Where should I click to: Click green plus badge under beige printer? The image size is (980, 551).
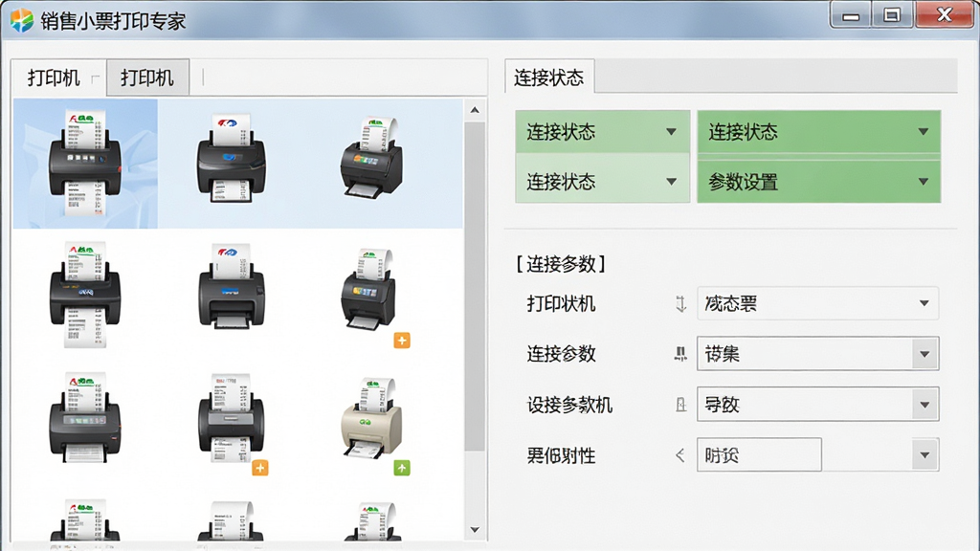point(402,467)
